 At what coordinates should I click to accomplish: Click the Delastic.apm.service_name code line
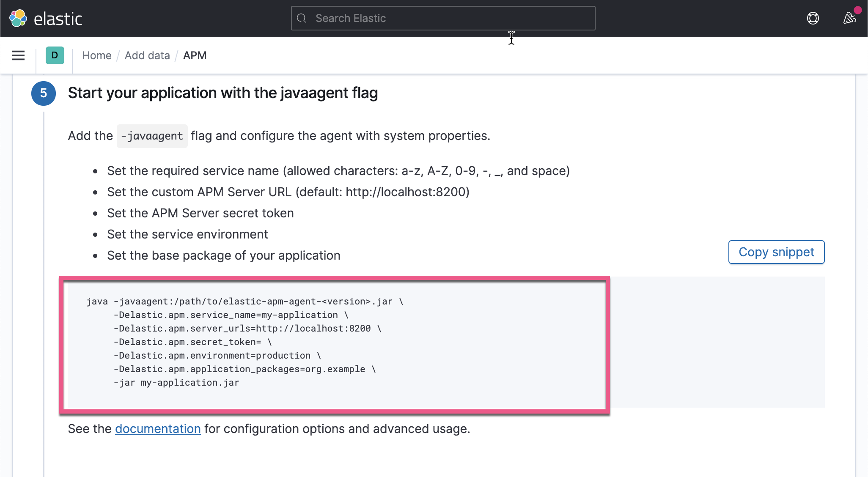coord(231,315)
